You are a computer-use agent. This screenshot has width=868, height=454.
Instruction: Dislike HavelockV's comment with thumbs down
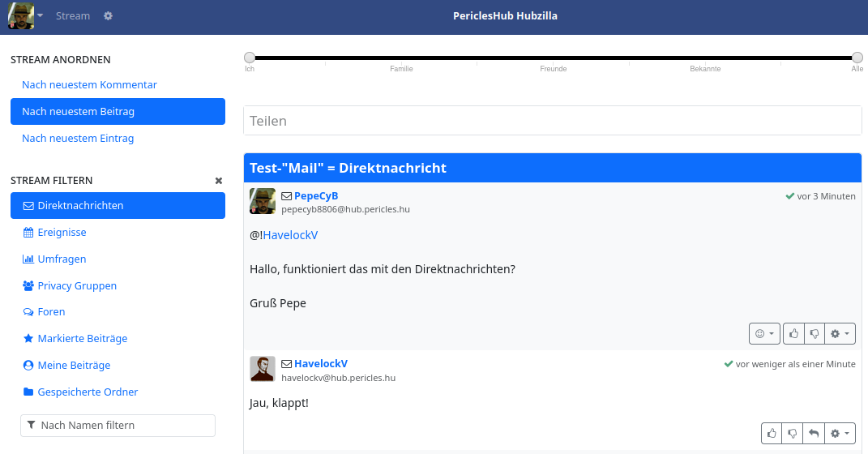point(792,433)
